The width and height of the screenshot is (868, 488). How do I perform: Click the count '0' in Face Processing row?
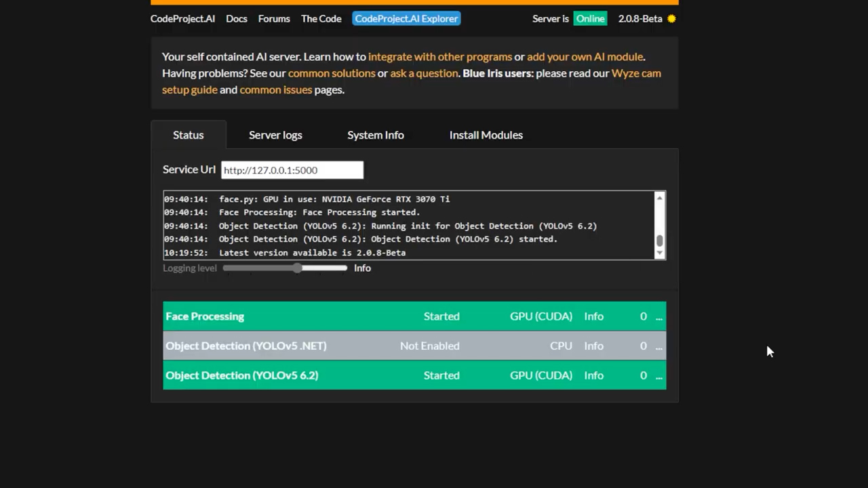[x=644, y=317]
